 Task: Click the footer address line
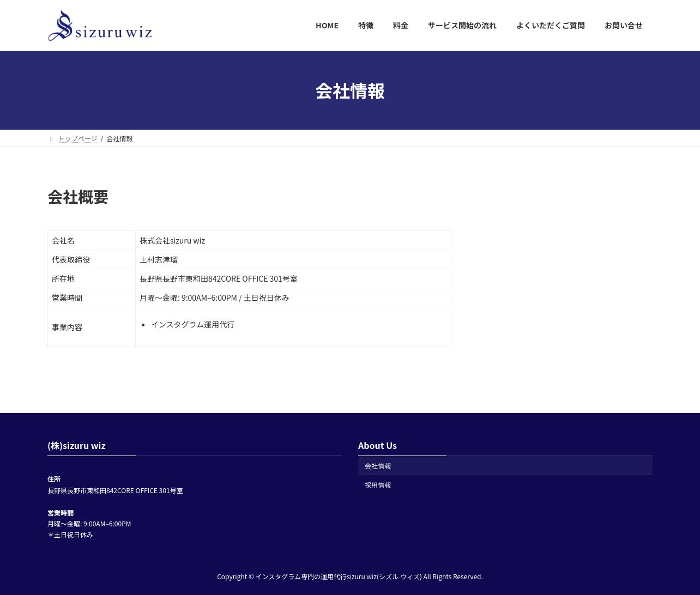click(115, 491)
